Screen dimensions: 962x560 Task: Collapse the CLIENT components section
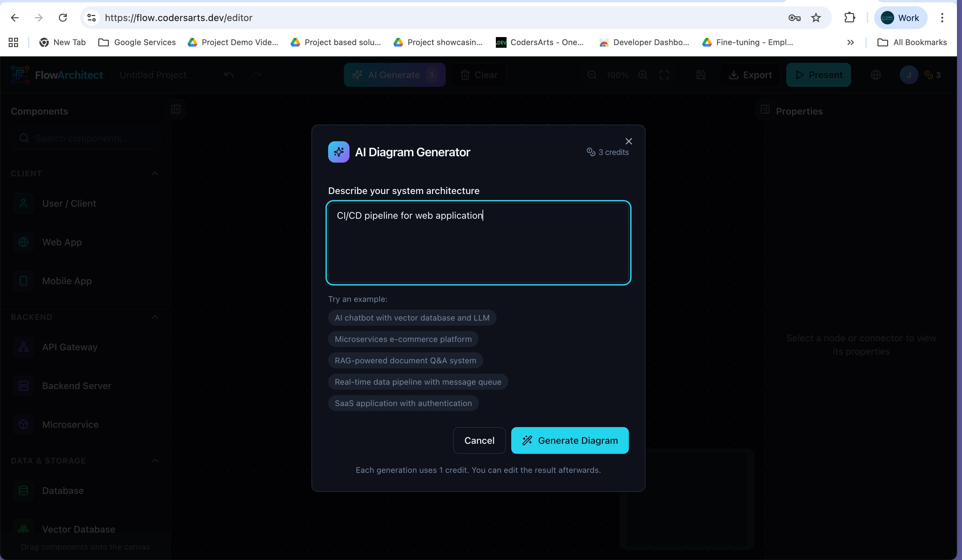pyautogui.click(x=155, y=174)
